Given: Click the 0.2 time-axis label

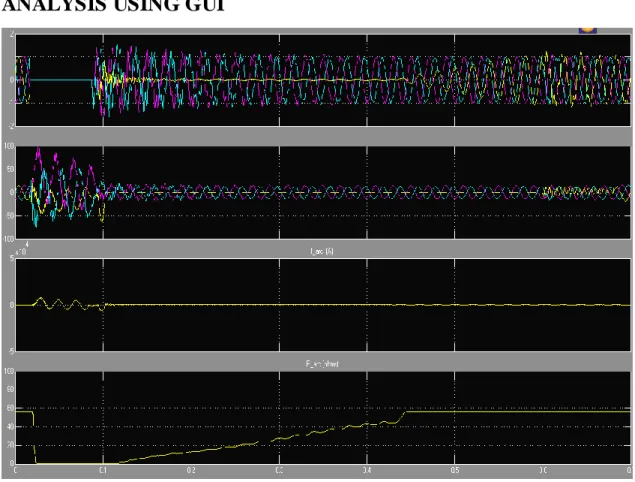Looking at the screenshot, I should [191, 470].
